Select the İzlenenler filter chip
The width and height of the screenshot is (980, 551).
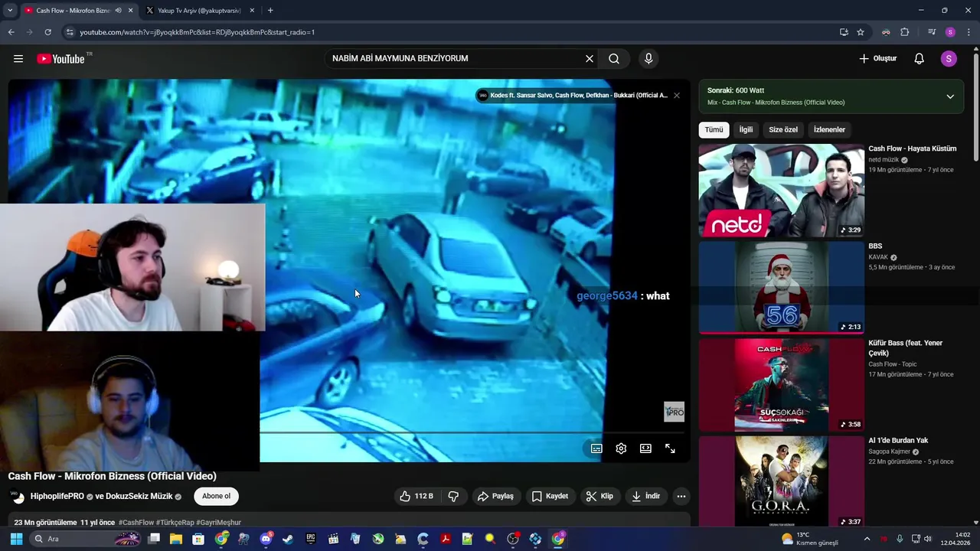pyautogui.click(x=829, y=129)
